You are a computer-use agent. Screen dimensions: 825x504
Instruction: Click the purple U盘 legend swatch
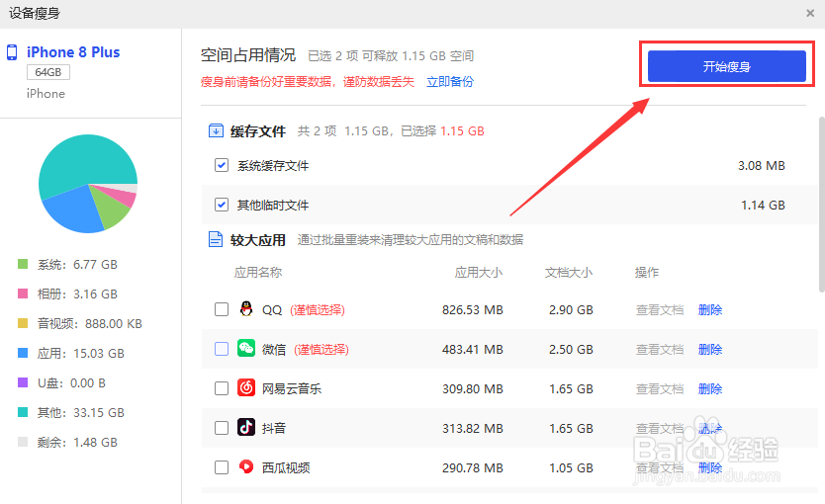coord(23,382)
